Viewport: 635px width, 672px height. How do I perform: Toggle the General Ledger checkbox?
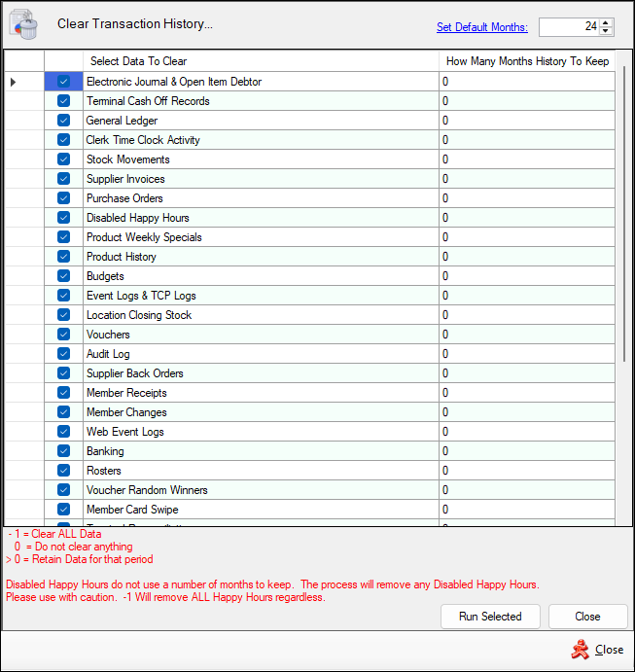(x=63, y=121)
